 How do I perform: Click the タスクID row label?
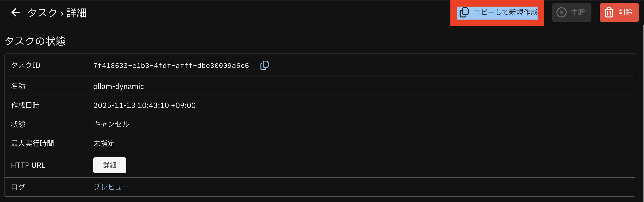tap(26, 65)
